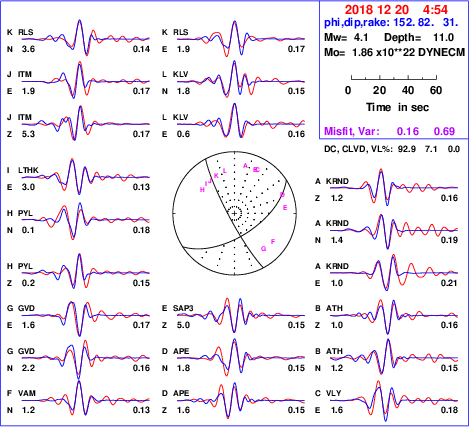This screenshot has width=469, height=427.
Task: Click station marker L on the beachball
Action: (225, 171)
